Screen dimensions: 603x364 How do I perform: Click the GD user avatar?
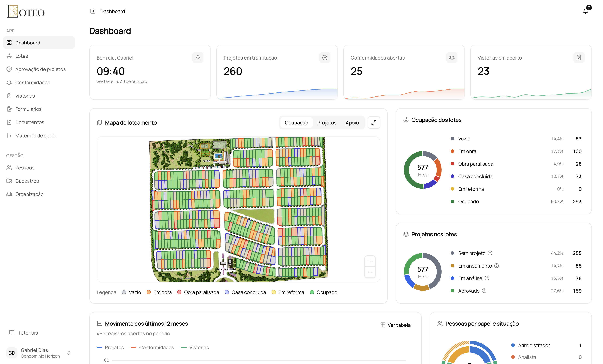coord(12,353)
